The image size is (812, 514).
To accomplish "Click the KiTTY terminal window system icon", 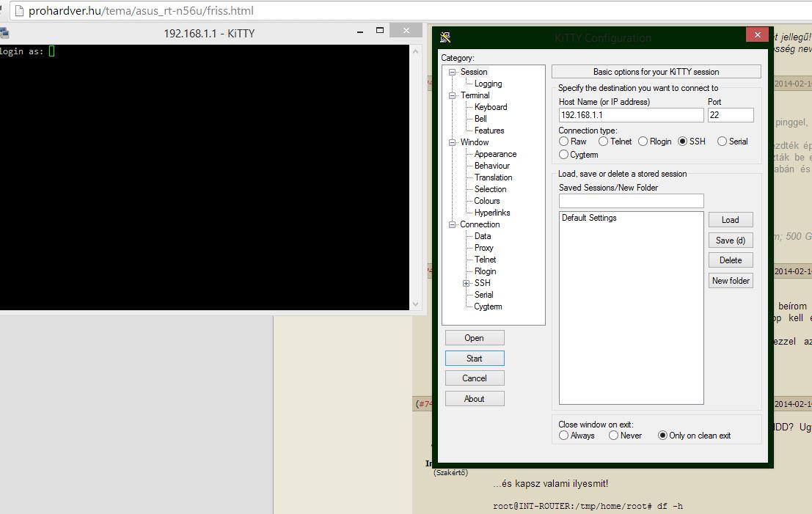I will point(4,34).
